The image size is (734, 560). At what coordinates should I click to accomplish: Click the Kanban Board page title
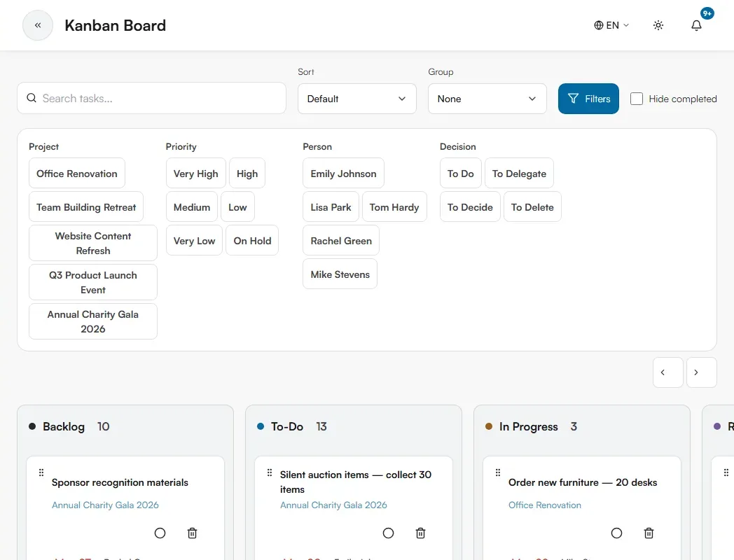tap(115, 25)
